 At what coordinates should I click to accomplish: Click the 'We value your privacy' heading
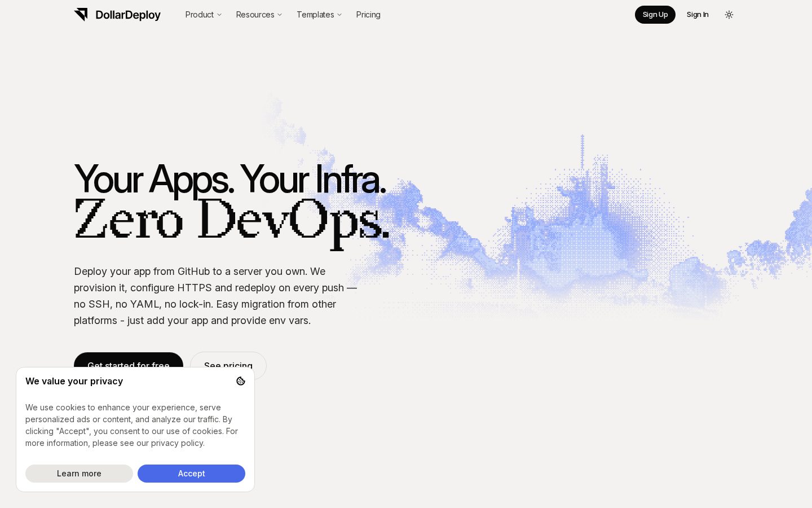point(74,381)
